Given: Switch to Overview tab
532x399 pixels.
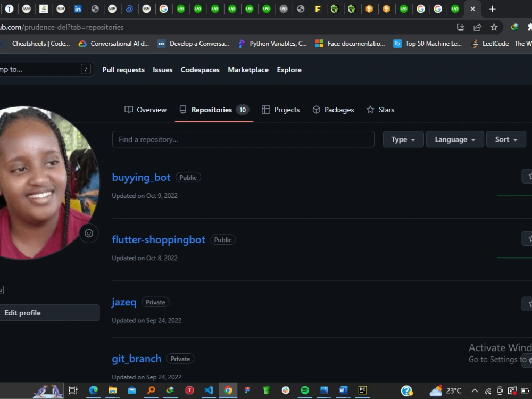Looking at the screenshot, I should click(x=146, y=110).
